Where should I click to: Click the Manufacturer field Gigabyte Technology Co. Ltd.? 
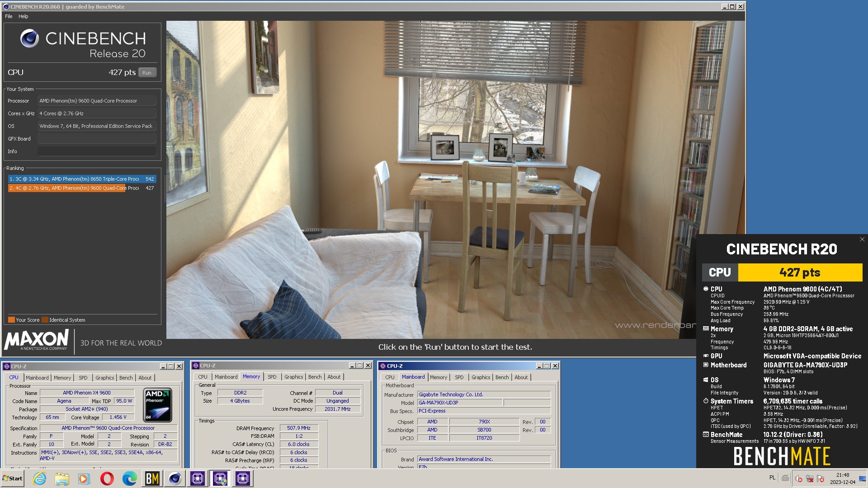click(484, 394)
